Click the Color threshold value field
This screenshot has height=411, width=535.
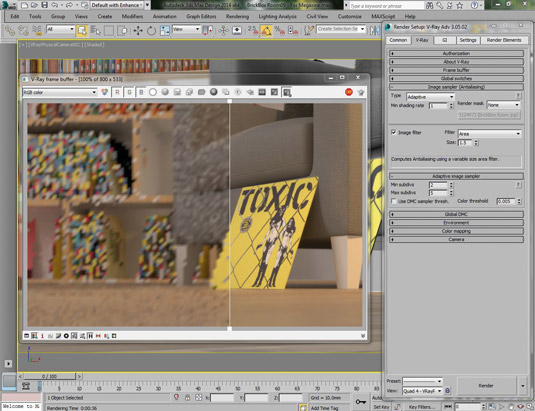click(505, 201)
